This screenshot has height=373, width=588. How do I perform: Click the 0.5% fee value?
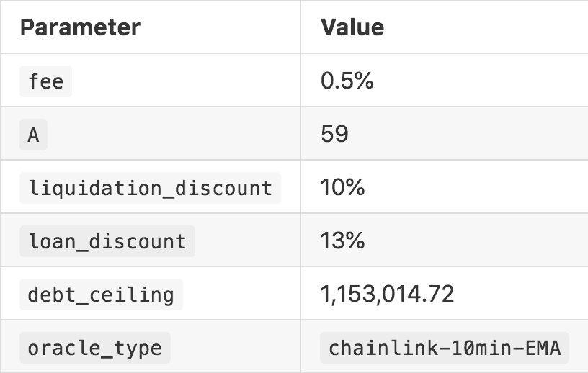(x=347, y=81)
